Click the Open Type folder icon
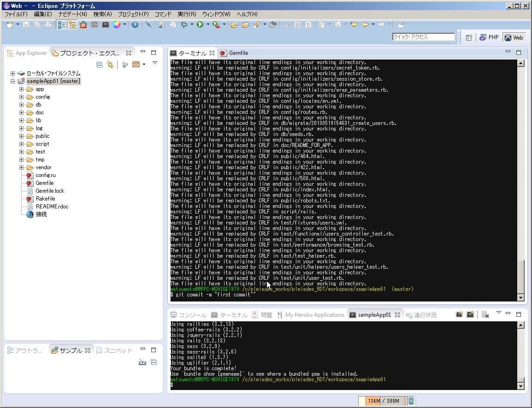532x408 pixels. tap(234, 25)
